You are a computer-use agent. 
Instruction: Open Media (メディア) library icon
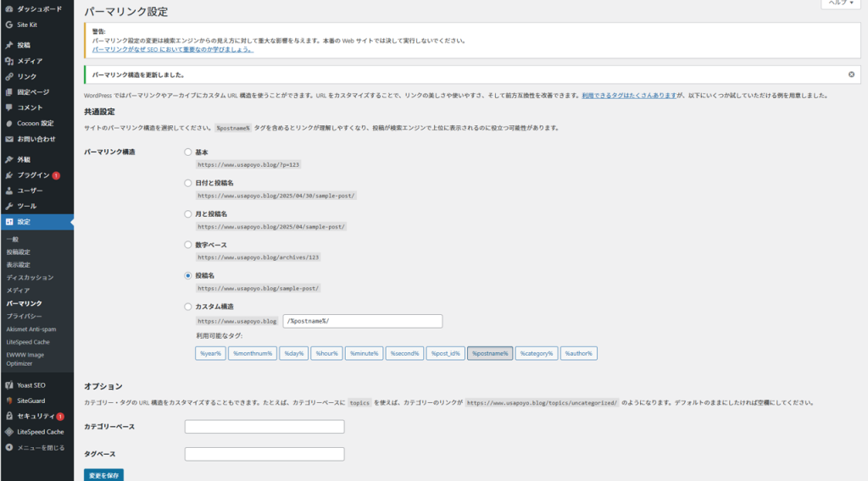point(8,61)
